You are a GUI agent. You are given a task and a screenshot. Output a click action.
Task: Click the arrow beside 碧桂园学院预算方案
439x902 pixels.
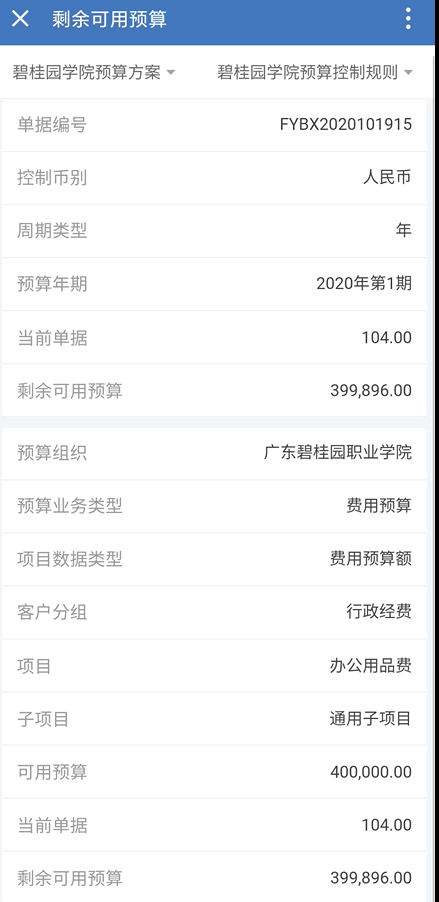click(170, 73)
